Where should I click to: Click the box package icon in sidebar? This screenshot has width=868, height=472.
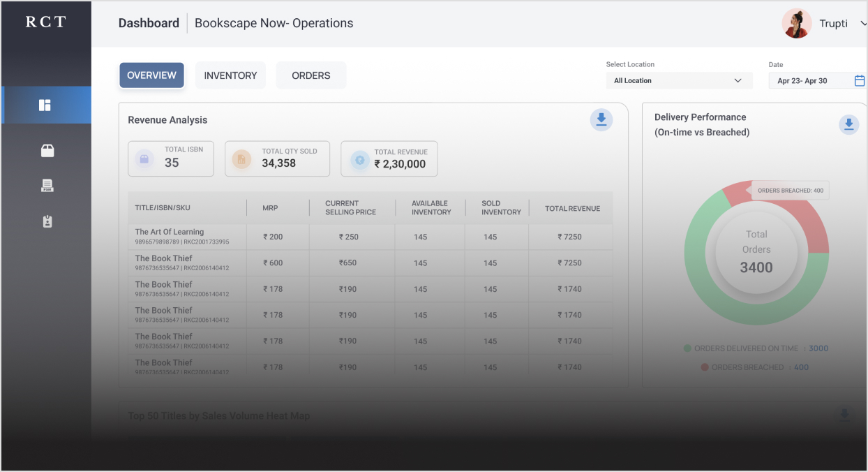coord(47,151)
